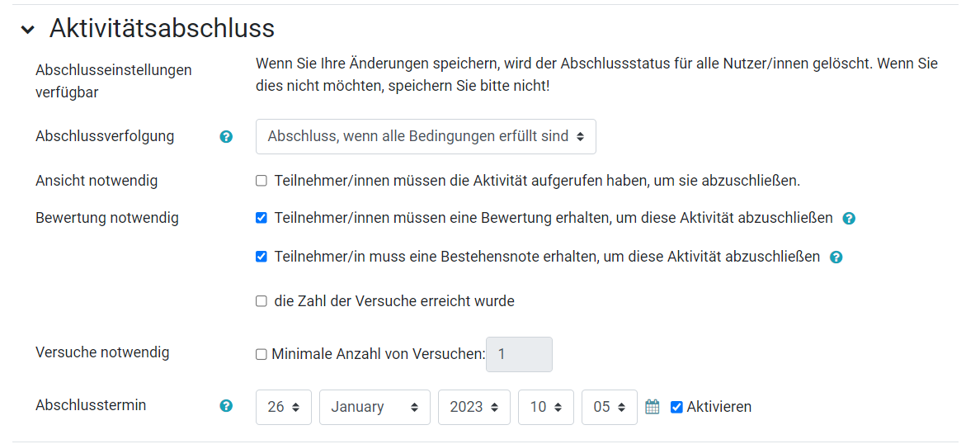Screen dimensions: 980x444
Task: Click the Aktivitätsabschluss section heading
Action: tap(162, 29)
